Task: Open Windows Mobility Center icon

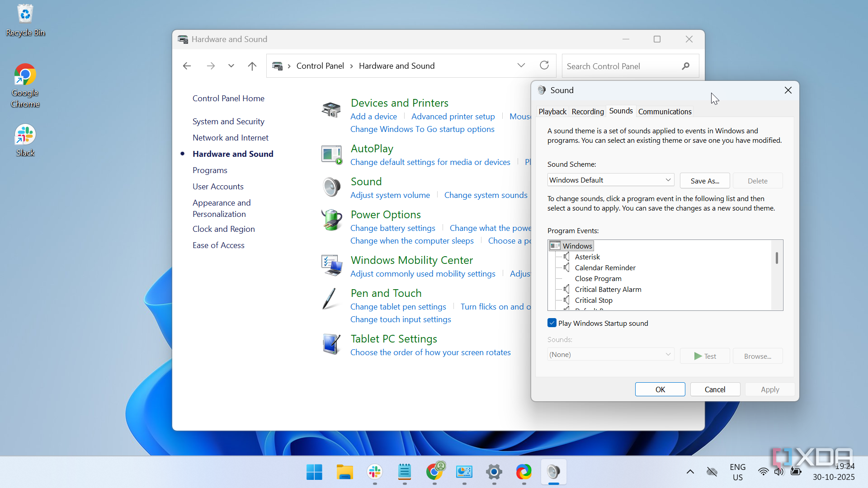Action: point(331,266)
